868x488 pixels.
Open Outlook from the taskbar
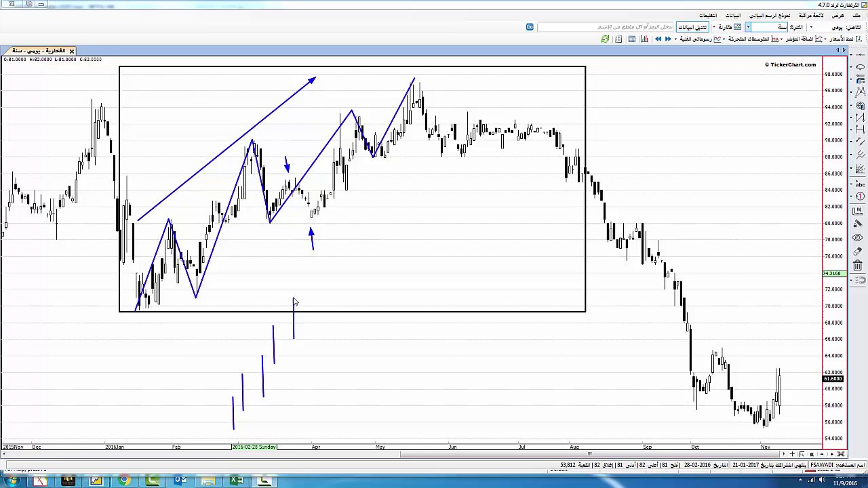point(180,481)
